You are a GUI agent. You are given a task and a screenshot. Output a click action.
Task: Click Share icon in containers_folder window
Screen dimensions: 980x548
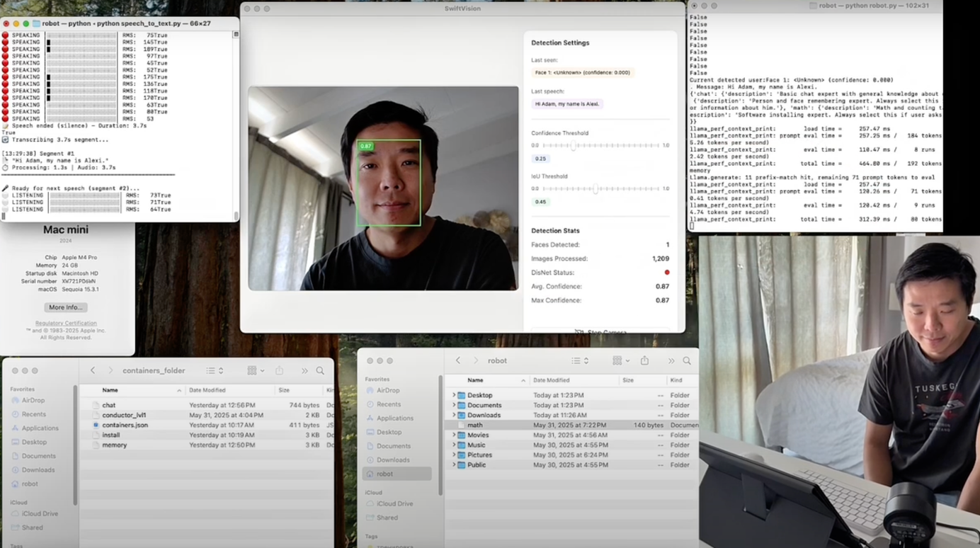point(279,371)
